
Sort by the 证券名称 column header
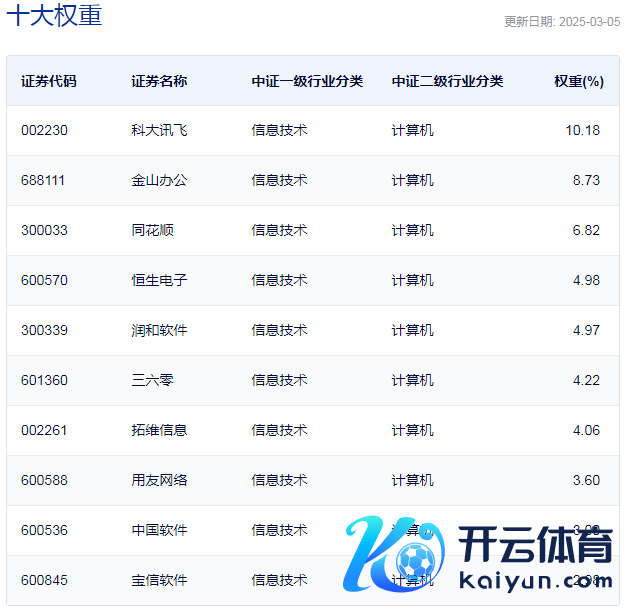159,81
